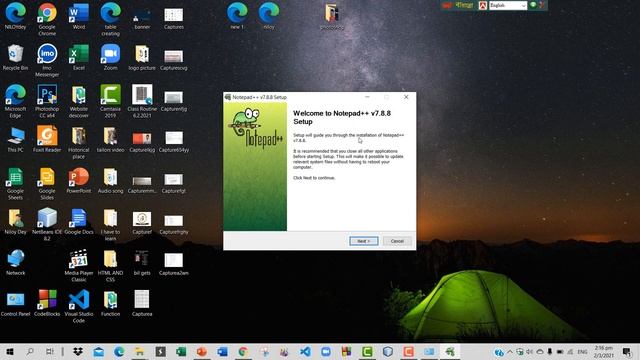The width and height of the screenshot is (640, 360).
Task: Select the 'Captures' image on the desktop
Action: pos(173,19)
